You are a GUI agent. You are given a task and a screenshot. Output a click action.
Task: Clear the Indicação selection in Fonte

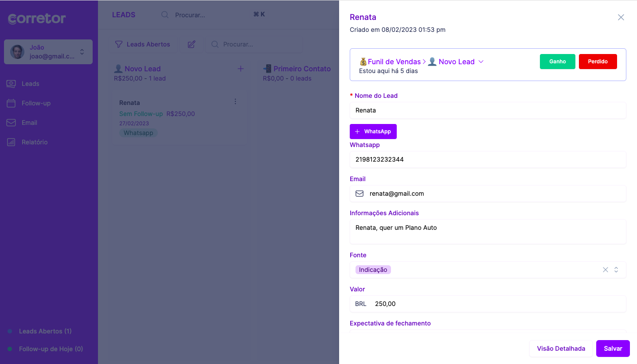coord(605,270)
